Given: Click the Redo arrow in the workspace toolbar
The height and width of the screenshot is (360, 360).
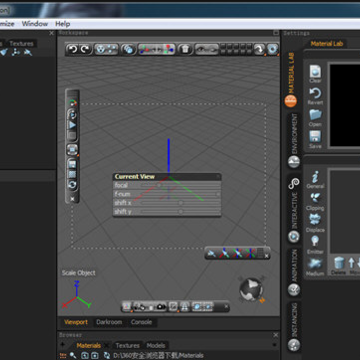Looking at the screenshot, I should 85,49.
